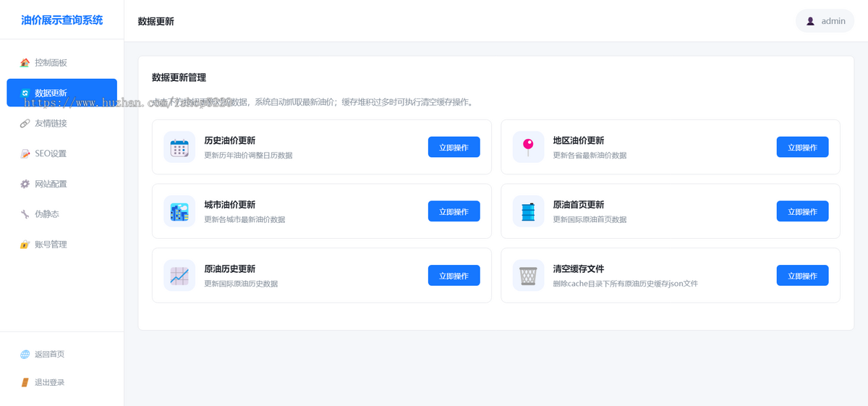This screenshot has width=868, height=406.
Task: Click the line chart icon of 原油历史更新
Action: 179,276
